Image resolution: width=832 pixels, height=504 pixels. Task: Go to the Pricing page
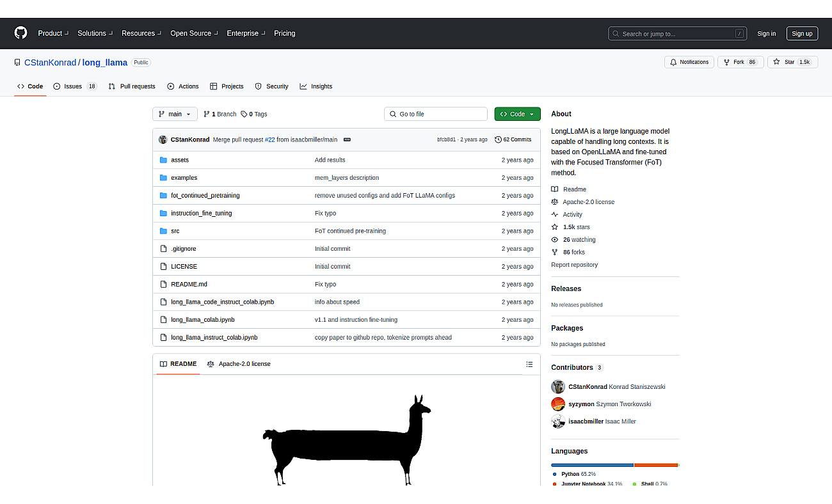(285, 33)
